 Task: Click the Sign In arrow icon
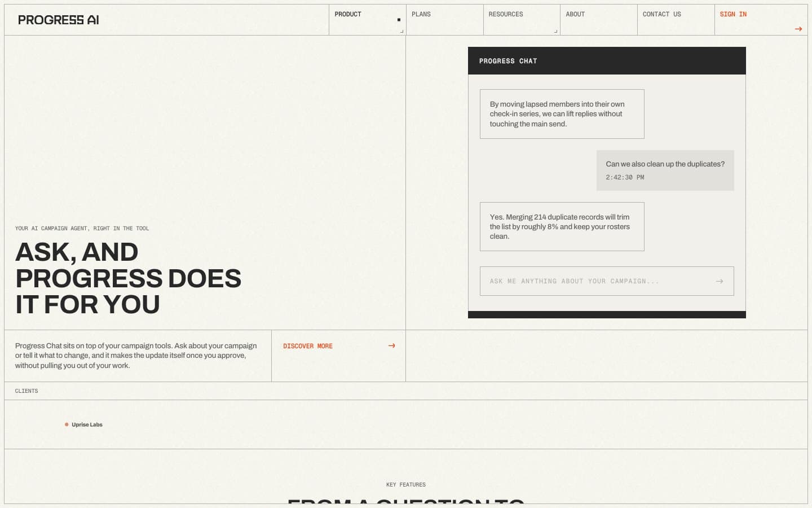pyautogui.click(x=798, y=29)
